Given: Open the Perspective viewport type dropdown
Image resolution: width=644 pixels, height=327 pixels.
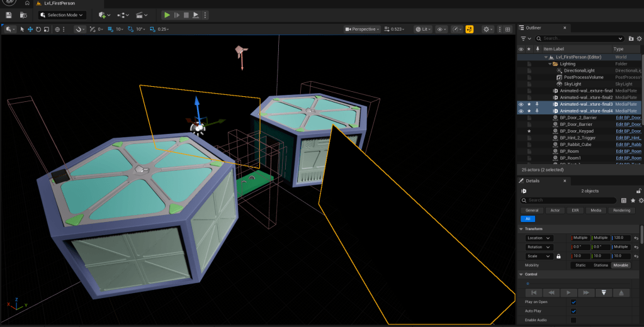Looking at the screenshot, I should click(x=363, y=29).
